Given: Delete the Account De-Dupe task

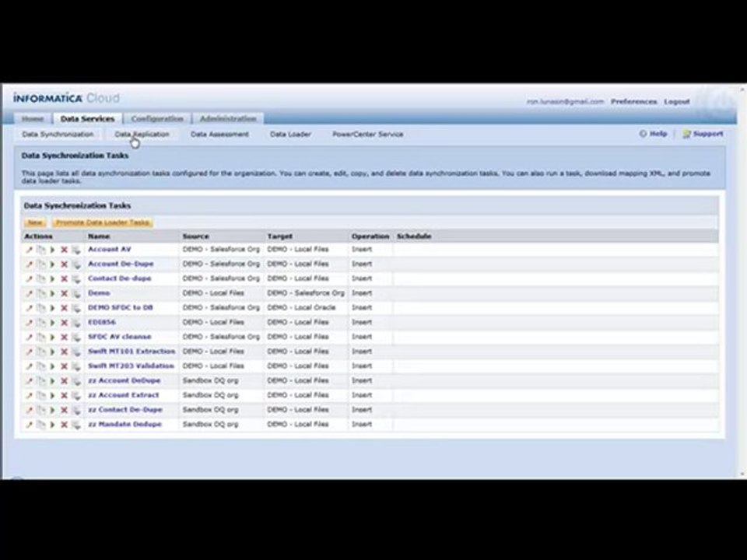Looking at the screenshot, I should click(64, 264).
